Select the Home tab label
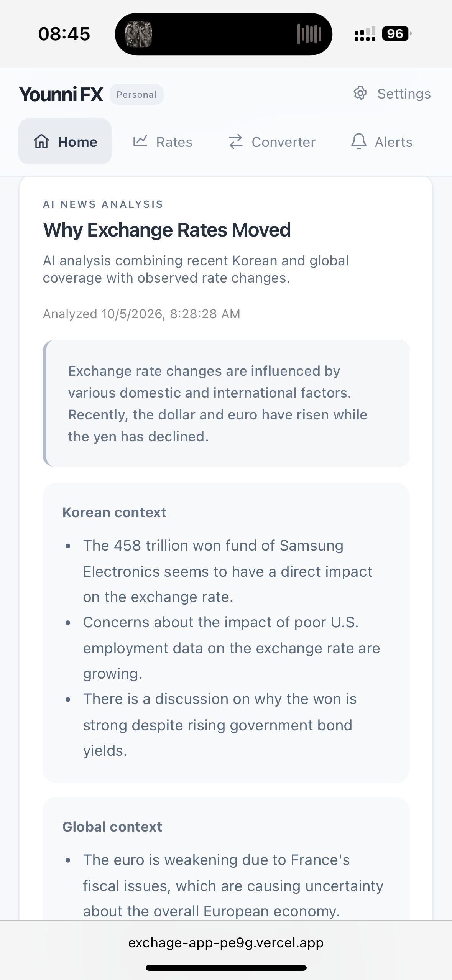Viewport: 452px width, 980px height. coord(77,142)
